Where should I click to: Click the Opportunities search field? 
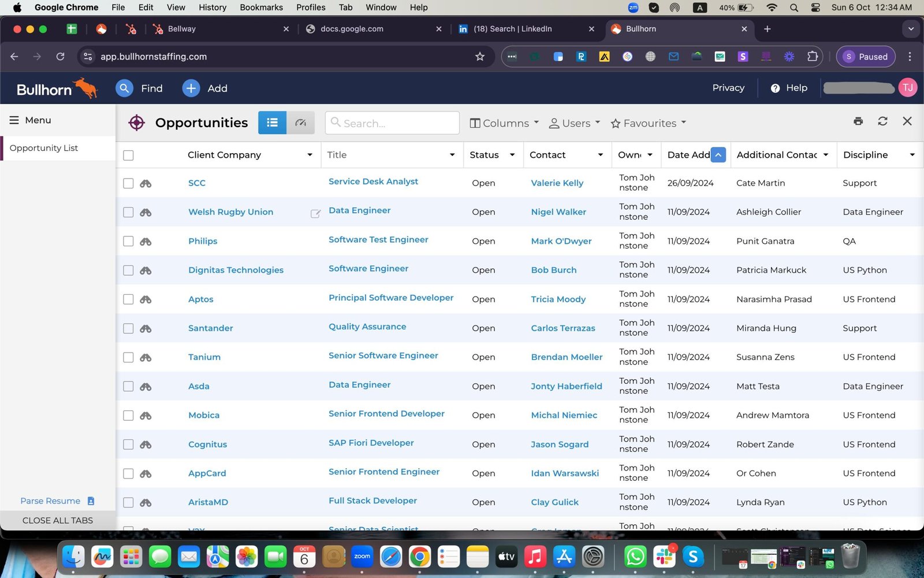point(392,123)
